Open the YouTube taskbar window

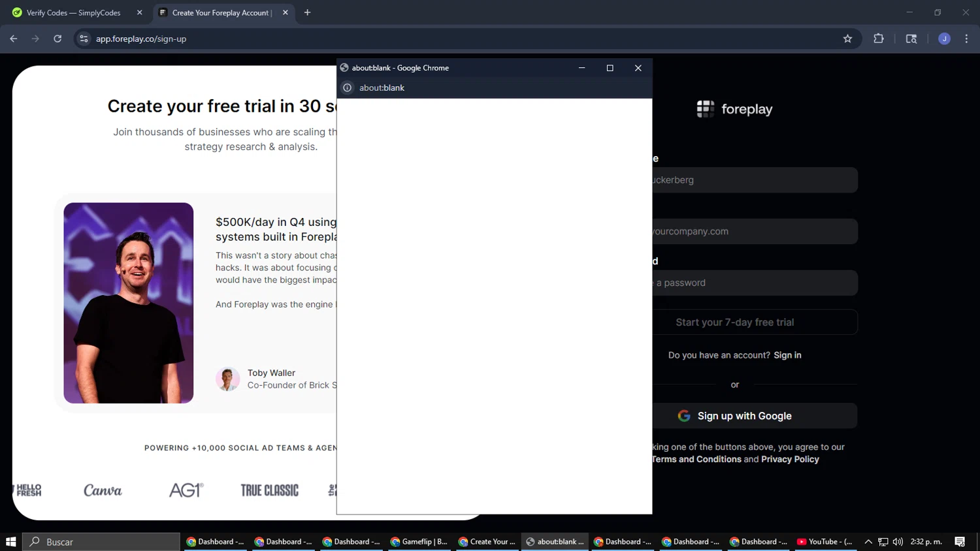tap(825, 542)
